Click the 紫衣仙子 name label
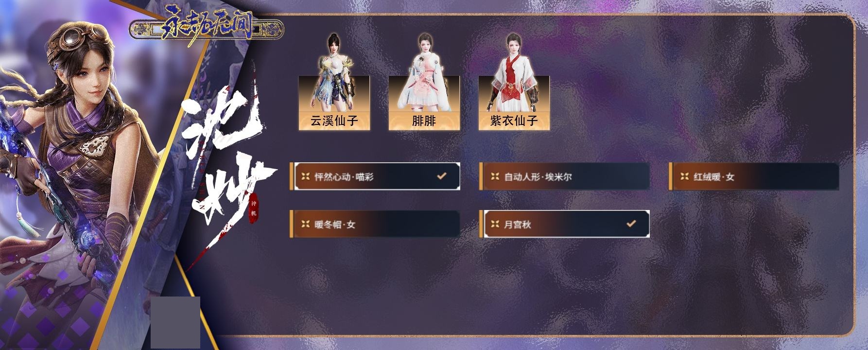Screen dimensions: 868x350 514,121
